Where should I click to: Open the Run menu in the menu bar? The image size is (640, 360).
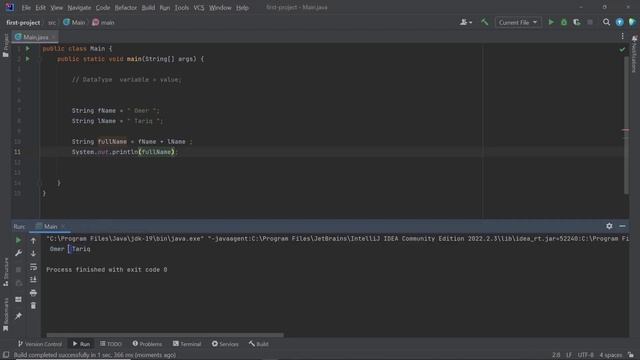(164, 7)
